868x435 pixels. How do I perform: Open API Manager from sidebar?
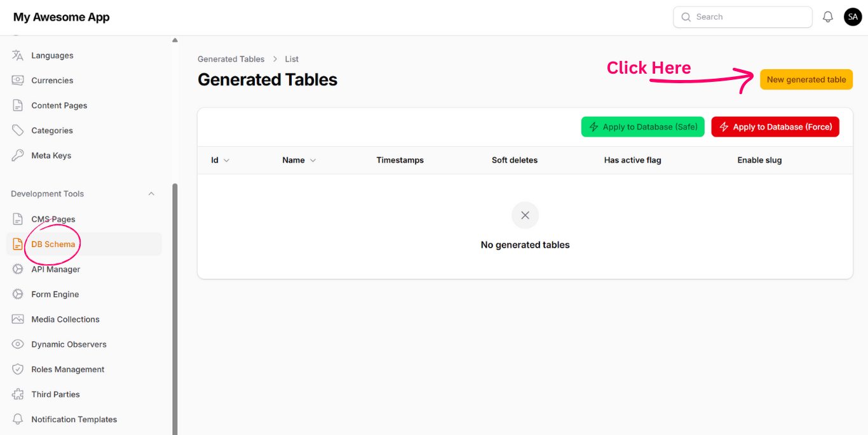[x=56, y=269]
